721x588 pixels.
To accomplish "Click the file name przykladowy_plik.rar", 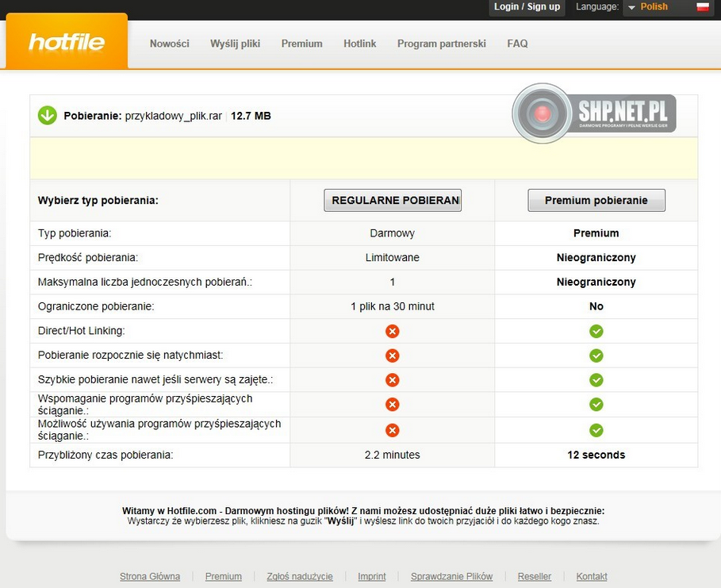I will [174, 116].
